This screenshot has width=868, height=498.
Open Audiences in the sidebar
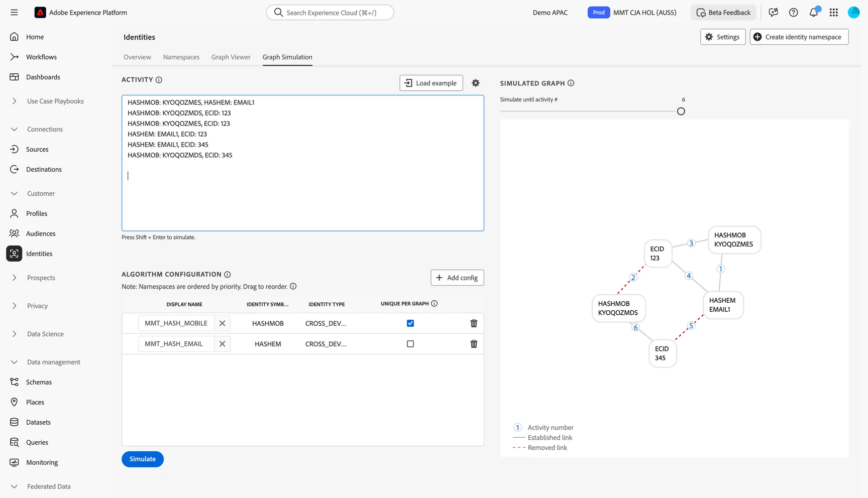(41, 233)
